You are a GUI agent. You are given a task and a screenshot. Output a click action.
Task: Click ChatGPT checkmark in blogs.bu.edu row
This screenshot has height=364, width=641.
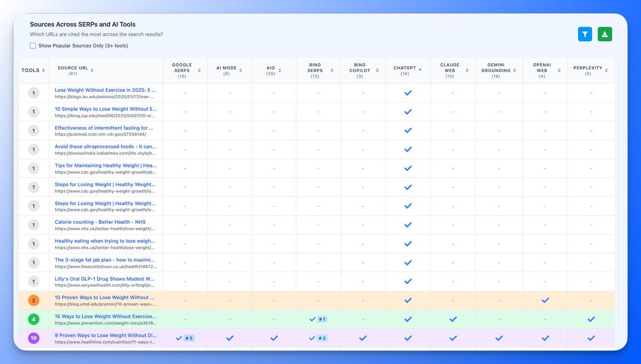pos(408,93)
